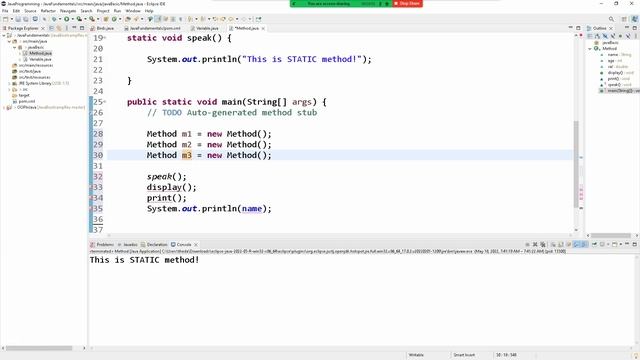Open the Window menu
Image resolution: width=640 pixels, height=360 pixels.
coord(133,11)
